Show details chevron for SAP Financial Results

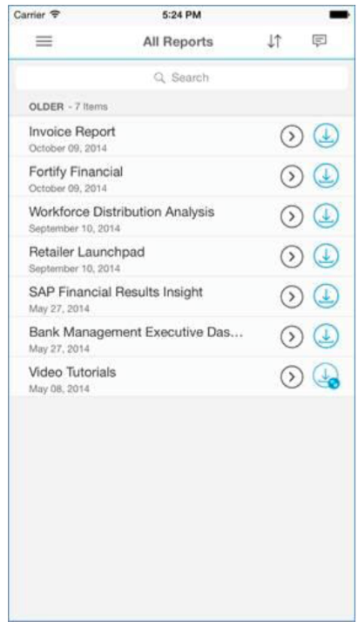(x=292, y=297)
